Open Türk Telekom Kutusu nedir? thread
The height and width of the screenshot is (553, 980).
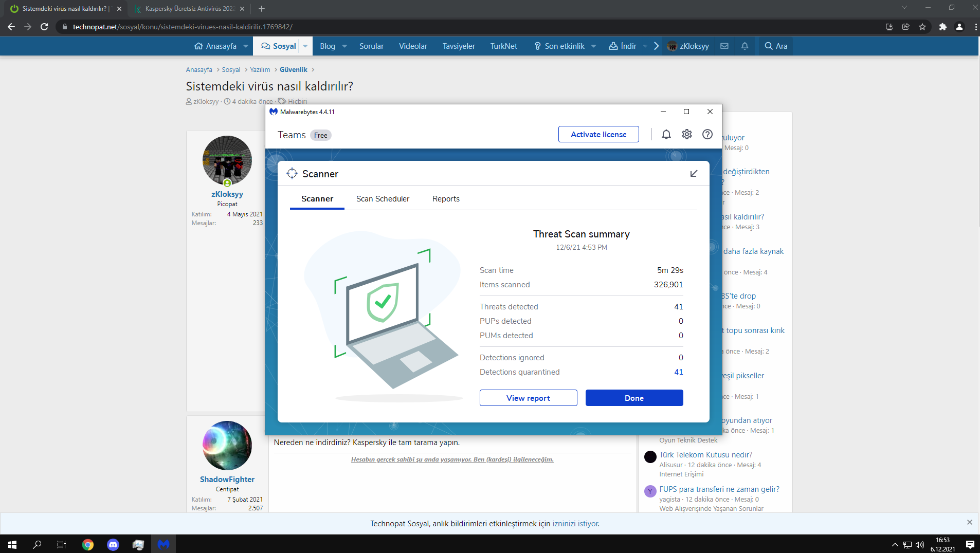[x=706, y=455]
